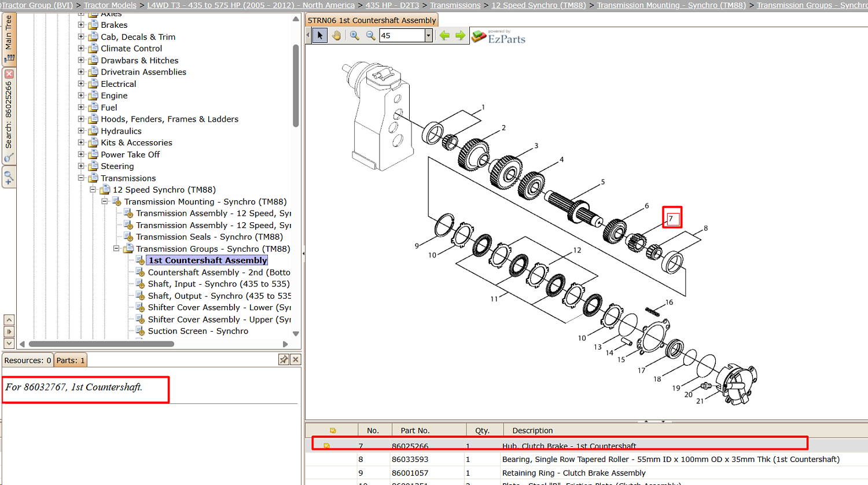Click part number 86001057 in the table

(410, 473)
